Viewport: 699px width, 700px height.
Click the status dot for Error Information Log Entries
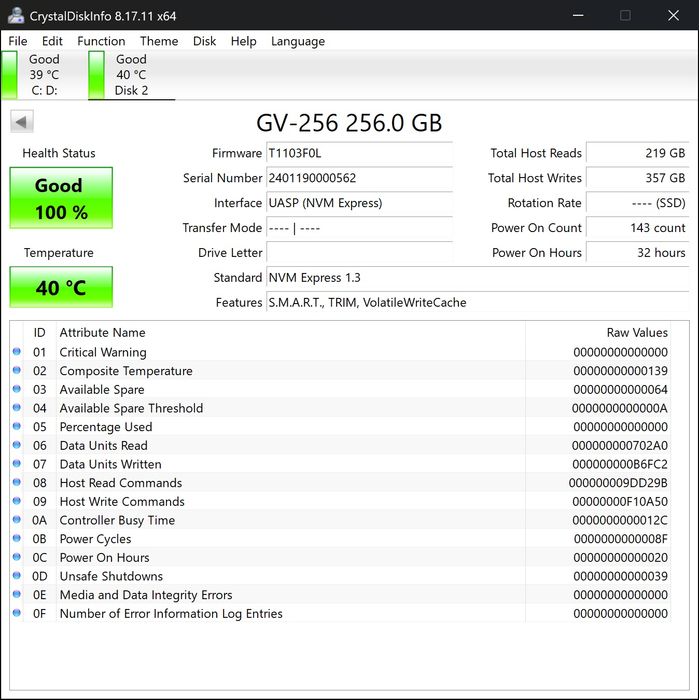[x=17, y=613]
